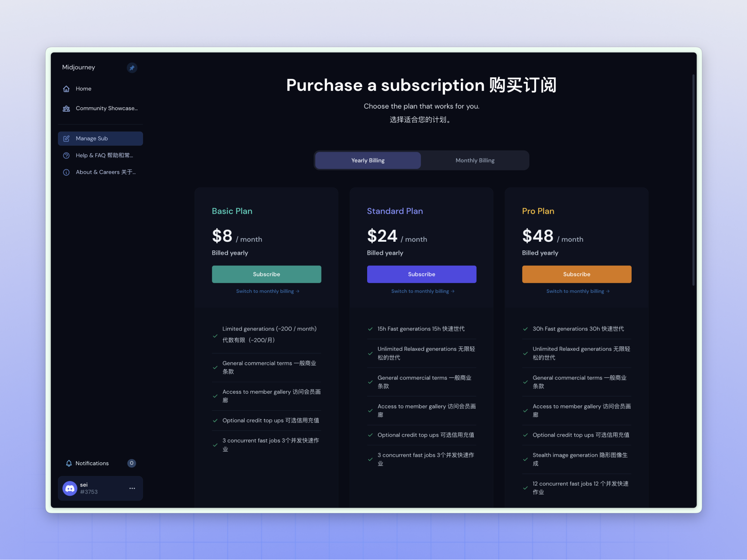Open the Community Showcase people icon

tap(66, 108)
